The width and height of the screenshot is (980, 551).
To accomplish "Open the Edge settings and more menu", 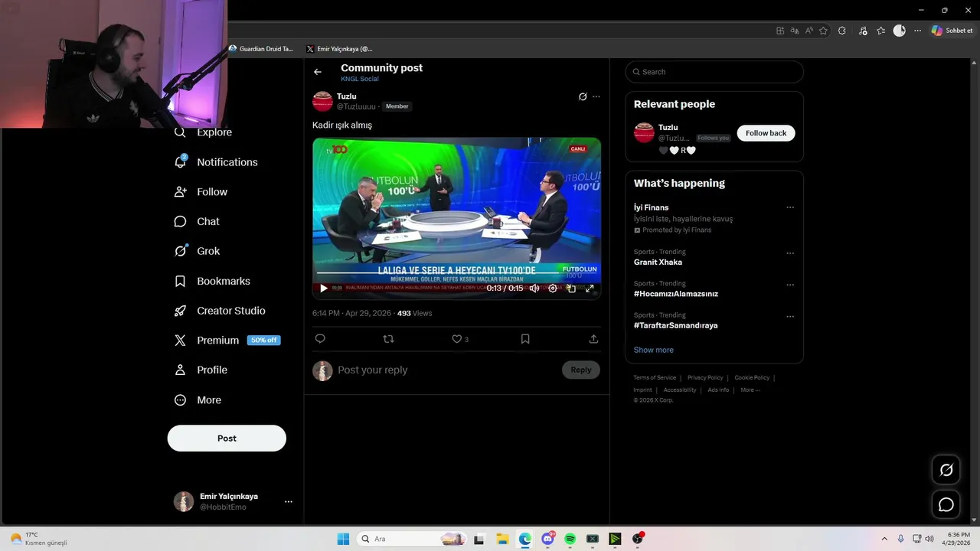I will (x=918, y=31).
